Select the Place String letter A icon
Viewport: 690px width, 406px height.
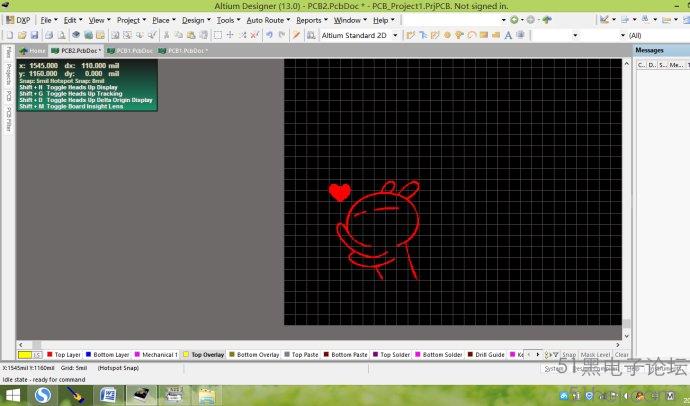(x=508, y=35)
